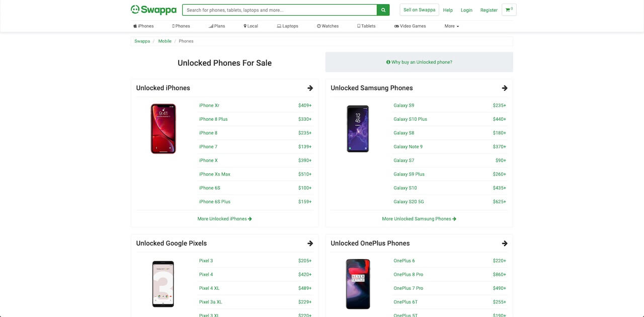This screenshot has width=644, height=317.
Task: Click the arrow icon on Unlocked Samsung Phones
Action: click(x=504, y=88)
